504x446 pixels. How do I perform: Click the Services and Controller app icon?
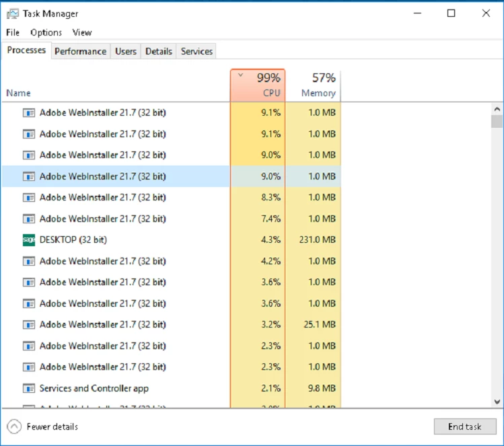(29, 388)
